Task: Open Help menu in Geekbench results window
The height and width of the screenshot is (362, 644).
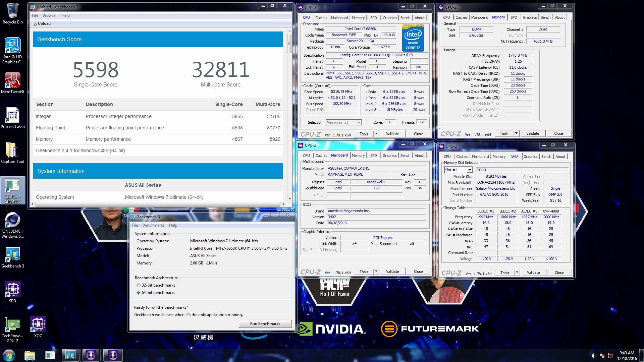Action: [x=65, y=15]
